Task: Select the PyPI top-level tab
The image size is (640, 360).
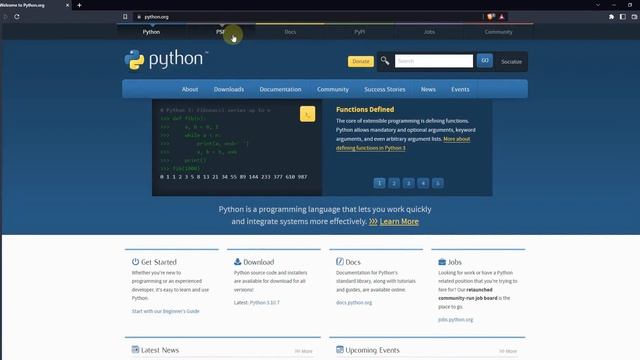Action: coord(360,32)
